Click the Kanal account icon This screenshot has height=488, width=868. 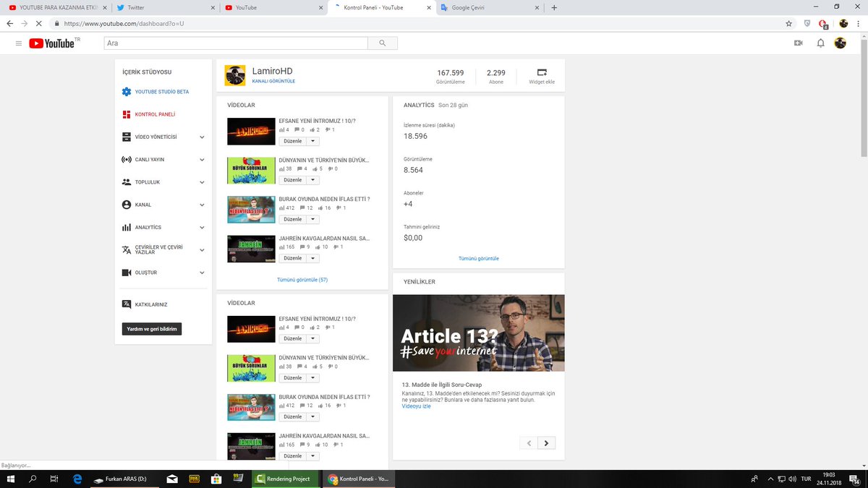point(127,205)
